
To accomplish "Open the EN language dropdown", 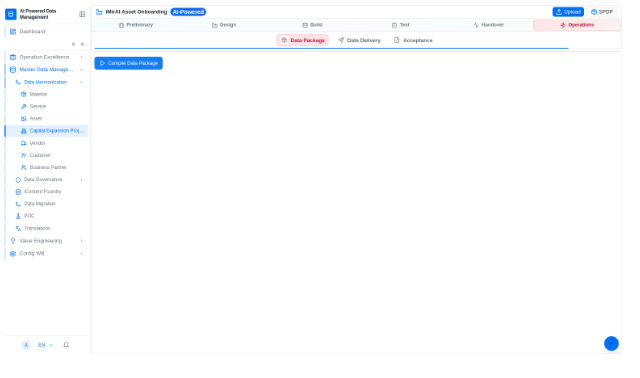I will point(46,345).
